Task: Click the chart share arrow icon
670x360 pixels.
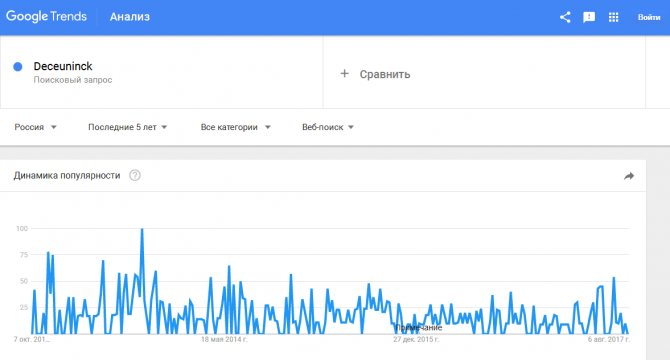Action: [629, 176]
